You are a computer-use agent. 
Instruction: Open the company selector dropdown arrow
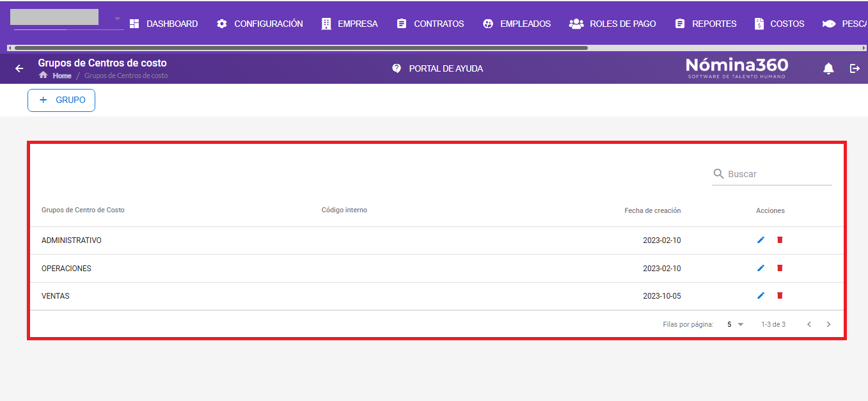point(118,19)
